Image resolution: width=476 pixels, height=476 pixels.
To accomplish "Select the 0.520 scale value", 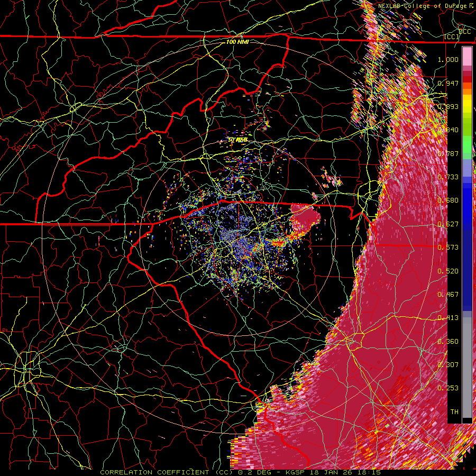I will point(448,271).
